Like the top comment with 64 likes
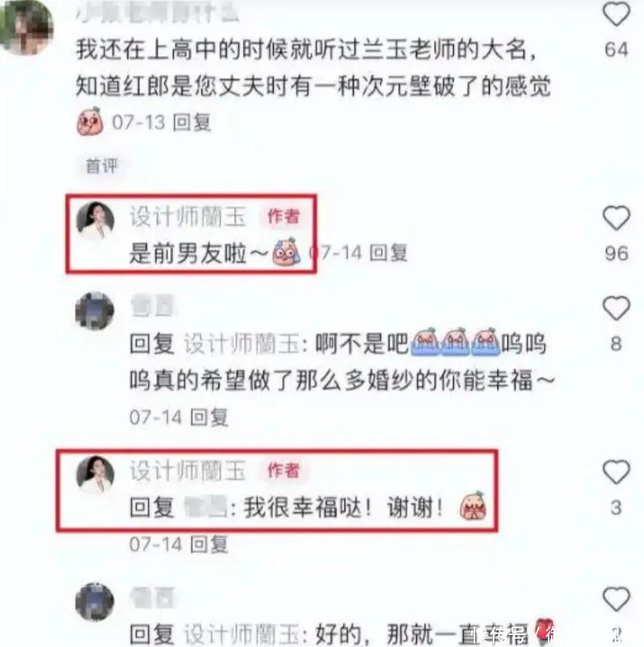Screen dimensions: 644x647 click(616, 14)
